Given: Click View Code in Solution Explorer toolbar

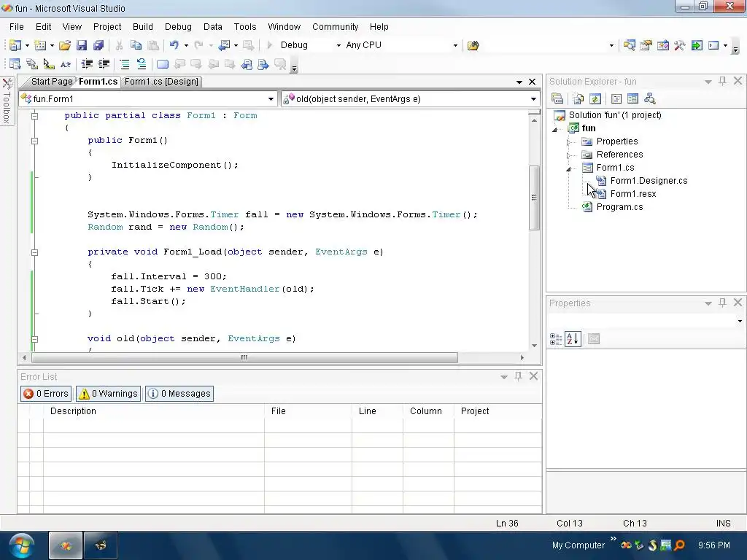Looking at the screenshot, I should coord(616,98).
